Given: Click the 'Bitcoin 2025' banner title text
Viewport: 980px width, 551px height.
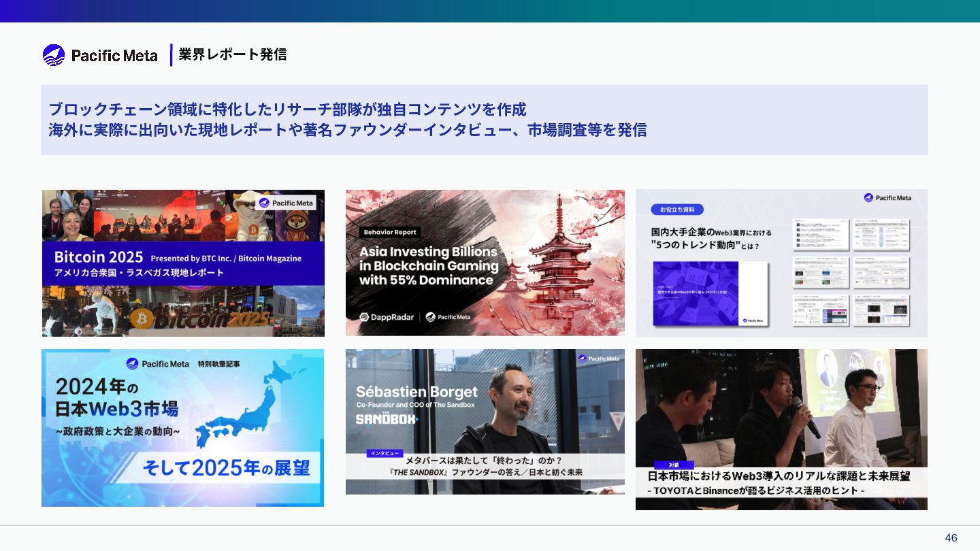Looking at the screenshot, I should pos(99,257).
